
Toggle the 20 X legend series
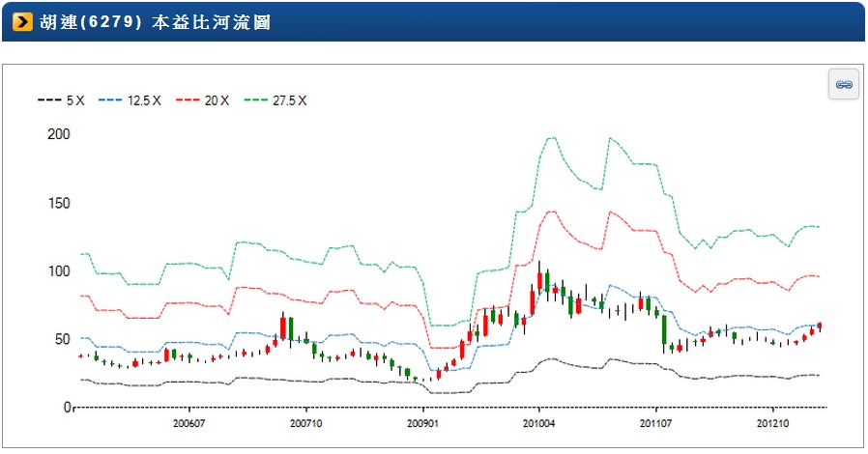[202, 100]
